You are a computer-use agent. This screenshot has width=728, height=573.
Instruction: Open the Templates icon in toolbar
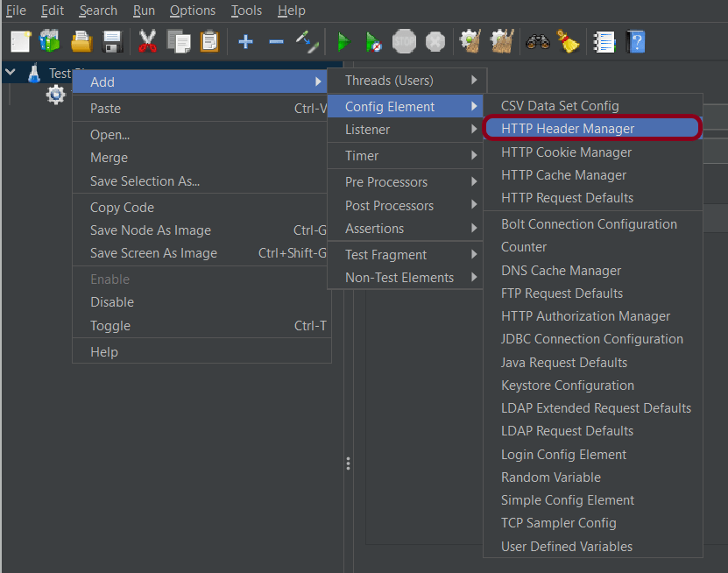point(49,41)
